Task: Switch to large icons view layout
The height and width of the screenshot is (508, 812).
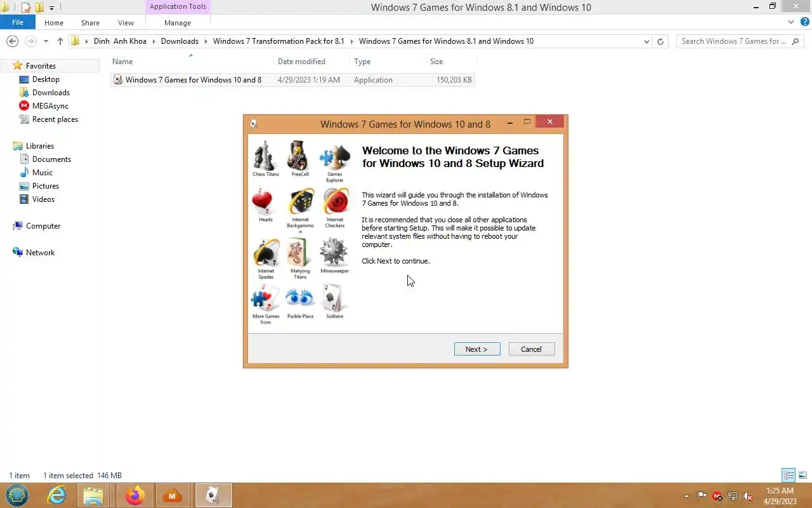Action: [802, 475]
